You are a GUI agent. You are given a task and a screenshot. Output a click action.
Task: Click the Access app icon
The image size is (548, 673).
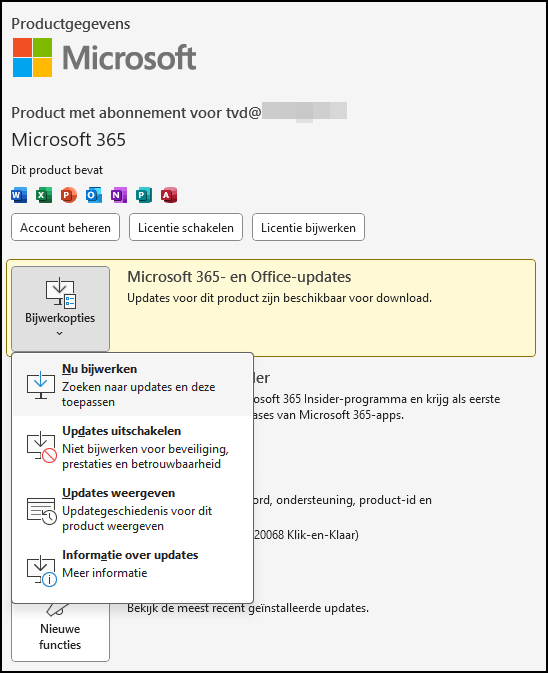tap(169, 195)
